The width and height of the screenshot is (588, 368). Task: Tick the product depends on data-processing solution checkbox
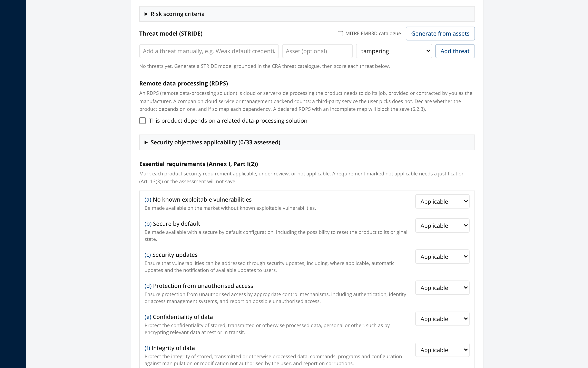[143, 121]
